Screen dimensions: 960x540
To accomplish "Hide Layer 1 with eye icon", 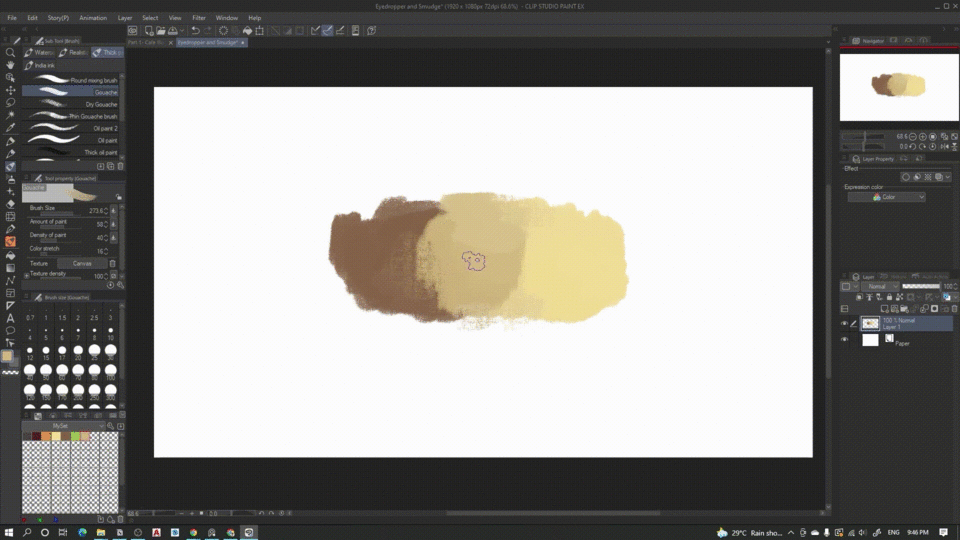I will 844,323.
